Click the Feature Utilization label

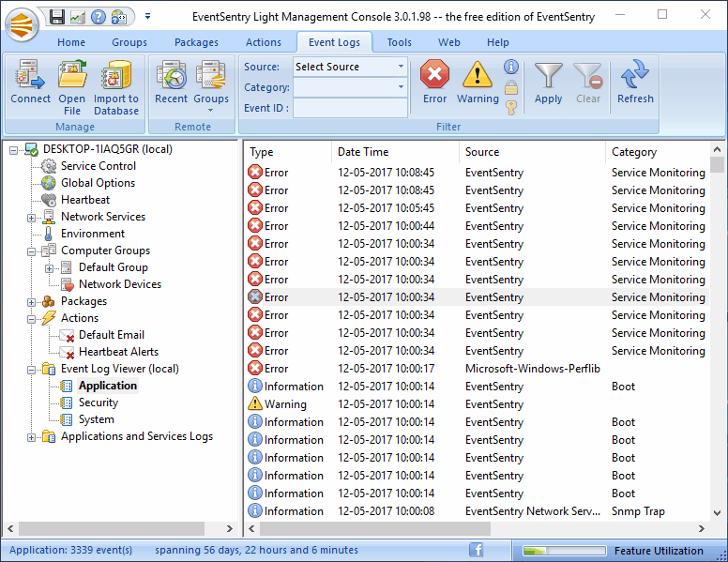point(659,551)
